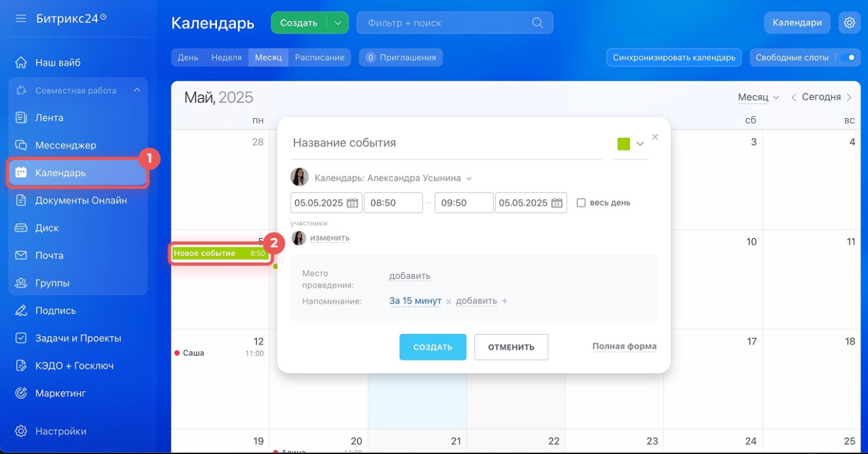868x454 pixels.
Task: Click the blue СОЗДАТЬ button in popup
Action: (x=433, y=347)
